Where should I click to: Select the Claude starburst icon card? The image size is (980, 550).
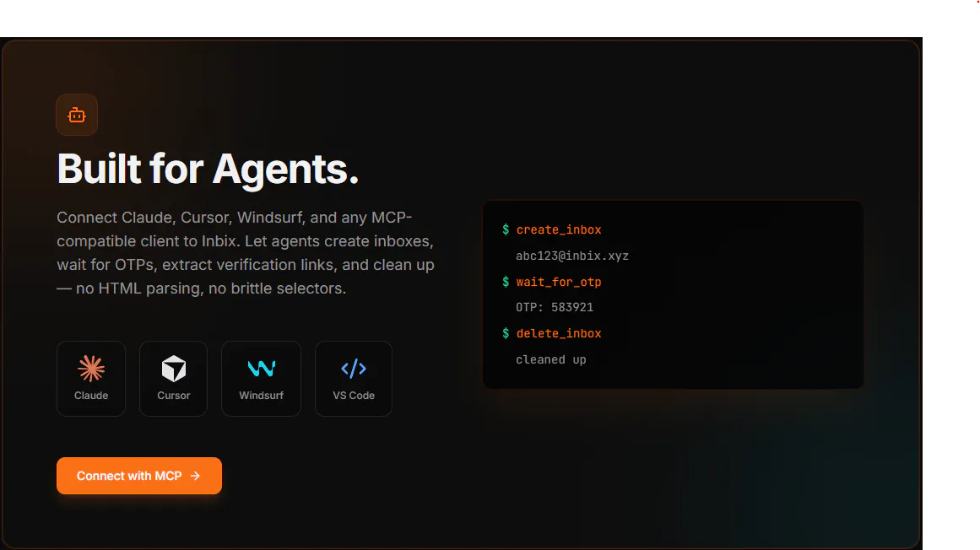(x=91, y=378)
